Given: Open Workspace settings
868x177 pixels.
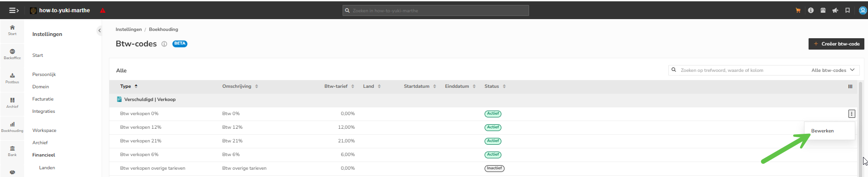Looking at the screenshot, I should [x=44, y=131].
